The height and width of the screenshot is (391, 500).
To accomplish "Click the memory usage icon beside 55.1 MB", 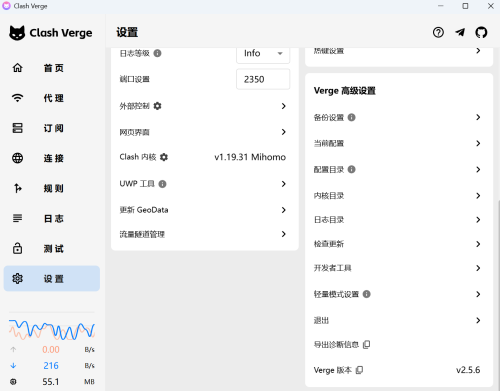I will point(13,382).
